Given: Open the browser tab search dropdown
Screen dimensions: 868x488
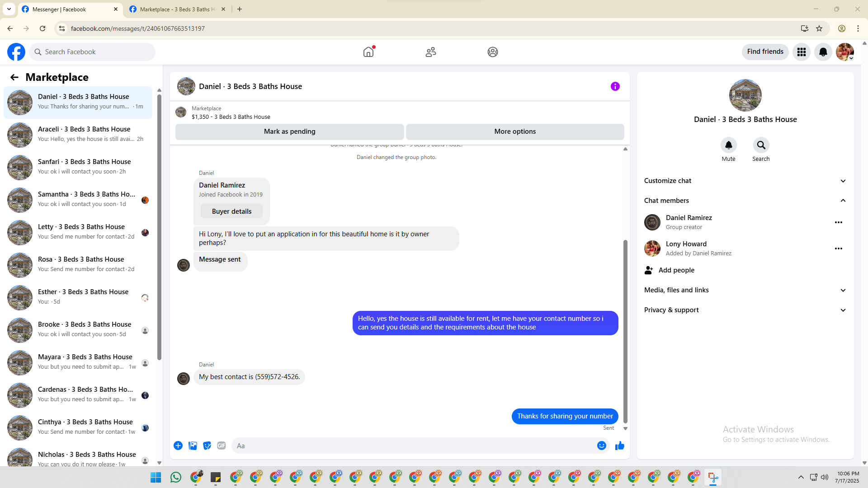Looking at the screenshot, I should [x=9, y=9].
